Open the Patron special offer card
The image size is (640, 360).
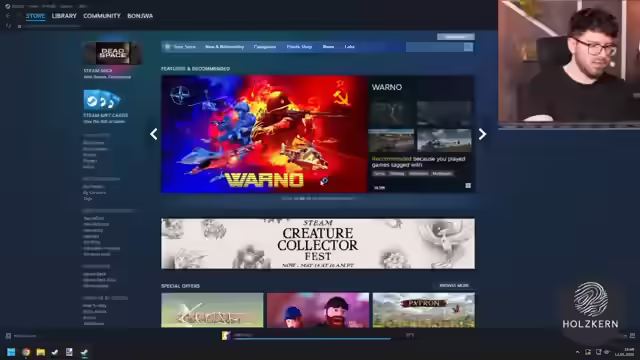click(x=424, y=310)
